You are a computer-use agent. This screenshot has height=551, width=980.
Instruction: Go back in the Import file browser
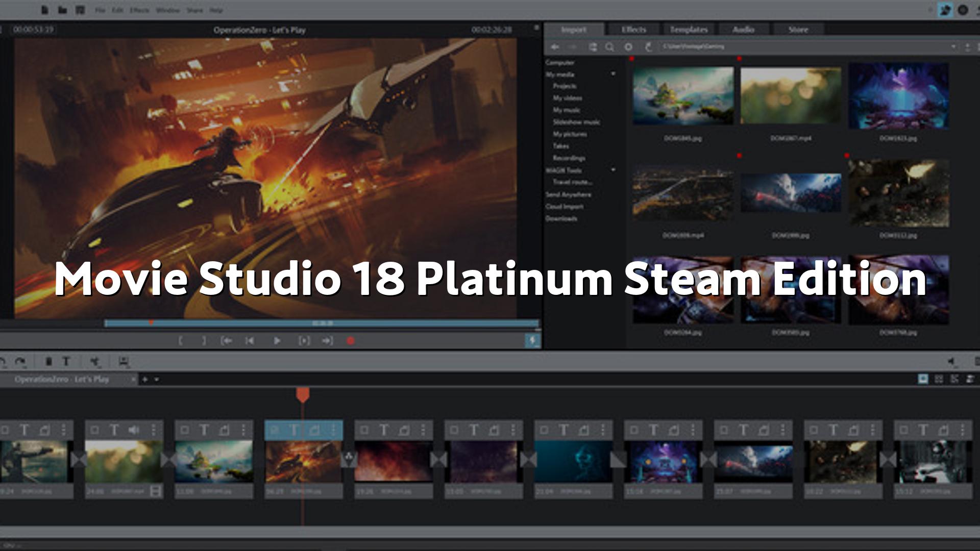point(555,47)
